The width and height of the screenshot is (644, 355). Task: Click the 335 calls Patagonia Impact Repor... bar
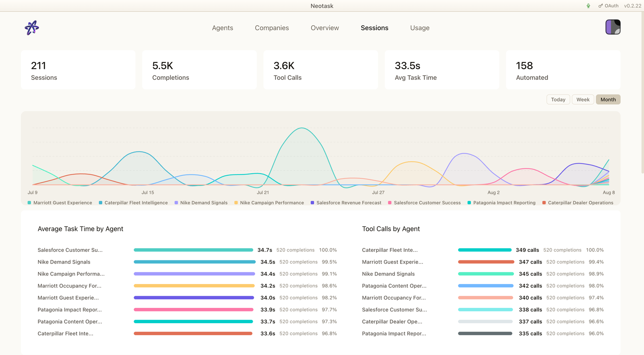pos(485,334)
